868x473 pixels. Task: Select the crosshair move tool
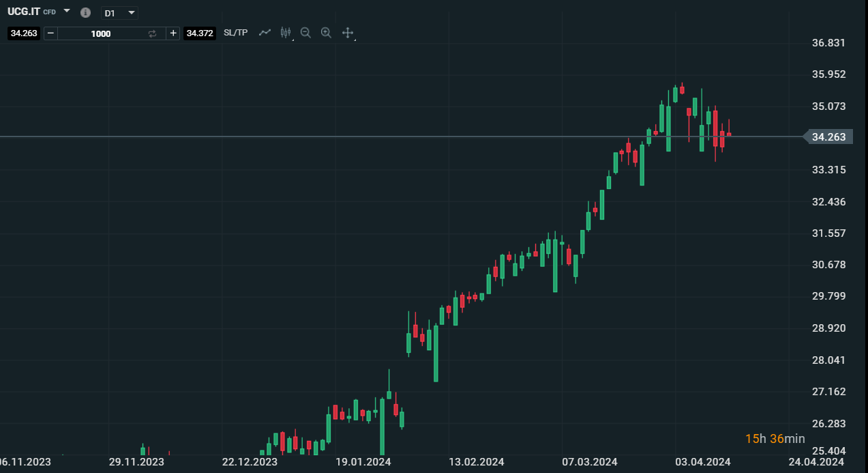pyautogui.click(x=347, y=32)
